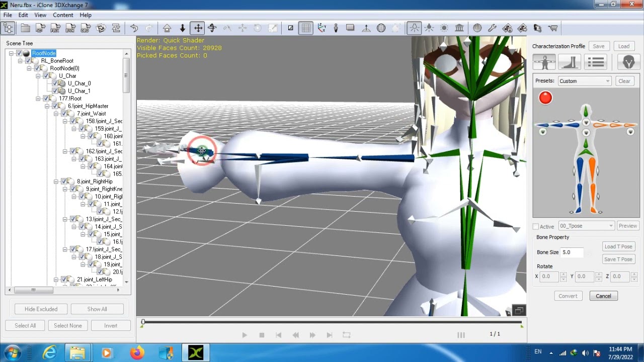Toggle checkbox for 8.joint_RightHip
Image resolution: width=644 pixels, height=362 pixels.
64,182
